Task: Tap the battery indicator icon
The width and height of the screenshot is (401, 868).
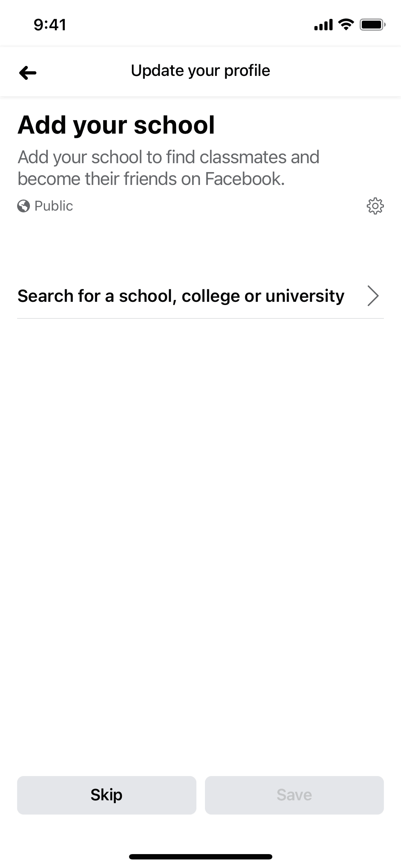Action: (x=372, y=25)
